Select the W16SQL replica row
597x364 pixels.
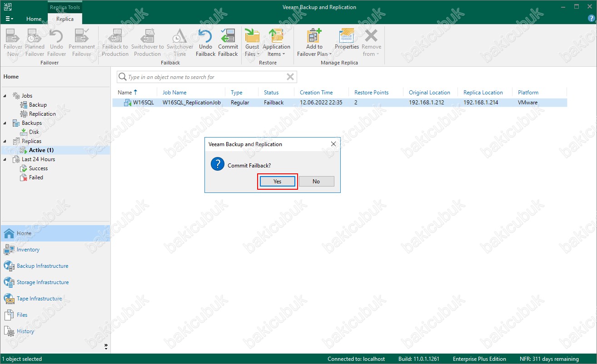(340, 103)
